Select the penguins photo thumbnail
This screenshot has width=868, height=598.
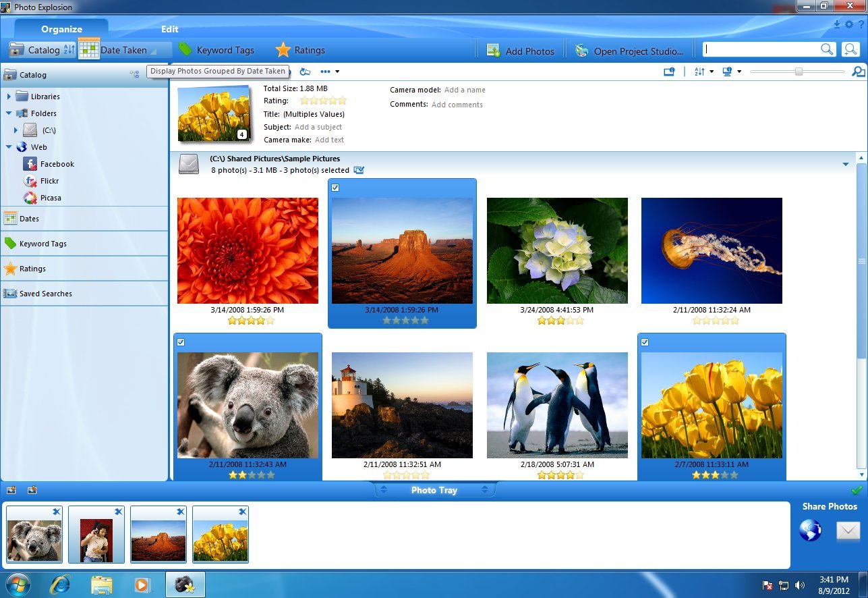(557, 405)
